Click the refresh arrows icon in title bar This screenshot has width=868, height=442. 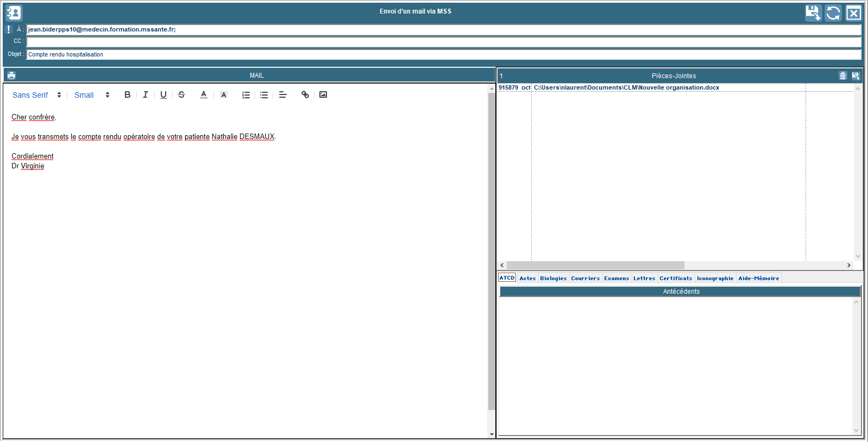tap(833, 12)
